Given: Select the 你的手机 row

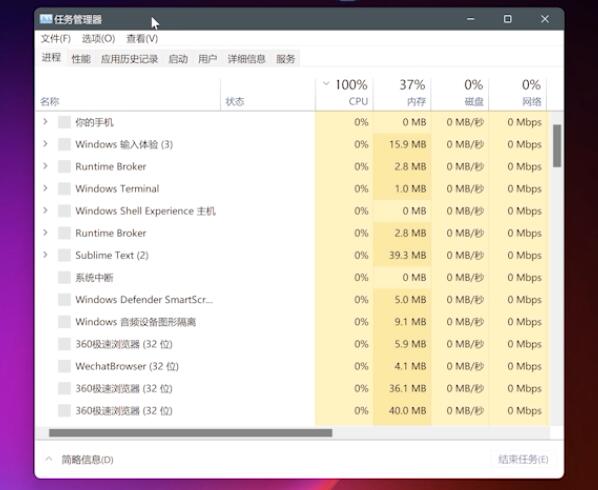Looking at the screenshot, I should [x=292, y=122].
